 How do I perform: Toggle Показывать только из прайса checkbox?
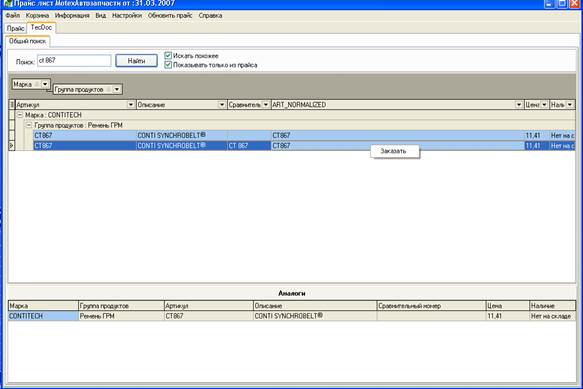coord(168,65)
